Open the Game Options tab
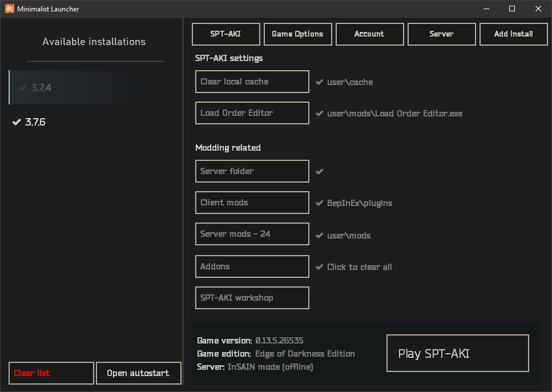Viewport: 552px width, 392px height. [x=297, y=34]
